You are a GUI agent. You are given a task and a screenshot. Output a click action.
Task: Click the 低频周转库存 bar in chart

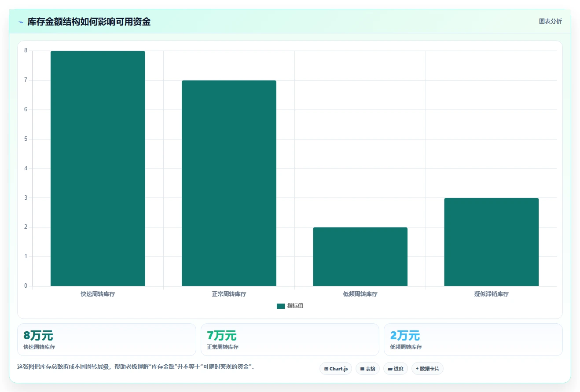(x=360, y=256)
